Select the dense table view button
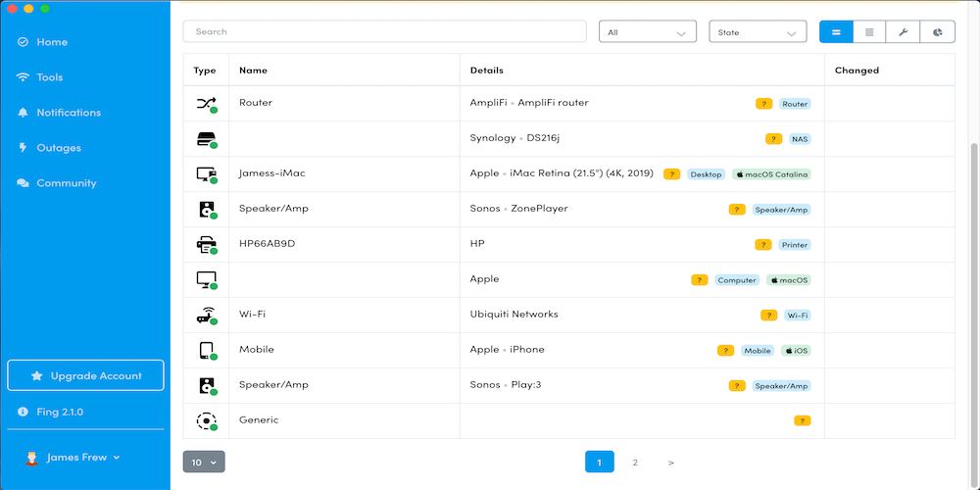The height and width of the screenshot is (490, 980). click(x=869, y=32)
